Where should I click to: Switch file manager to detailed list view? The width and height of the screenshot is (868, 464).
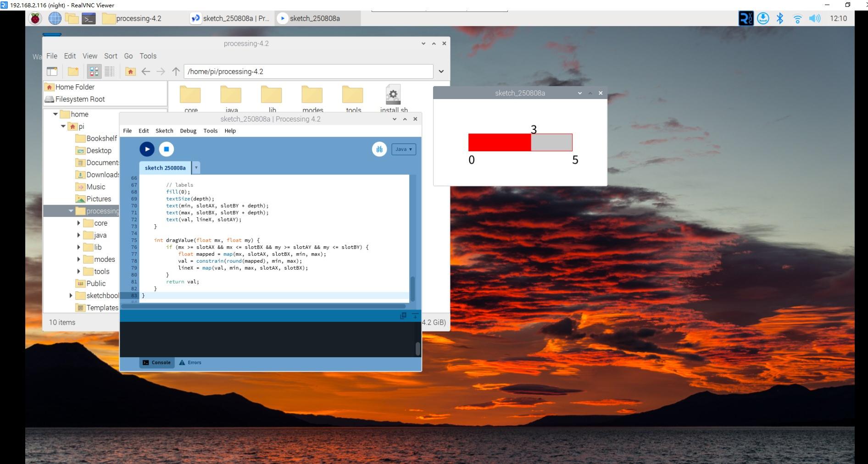tap(109, 72)
